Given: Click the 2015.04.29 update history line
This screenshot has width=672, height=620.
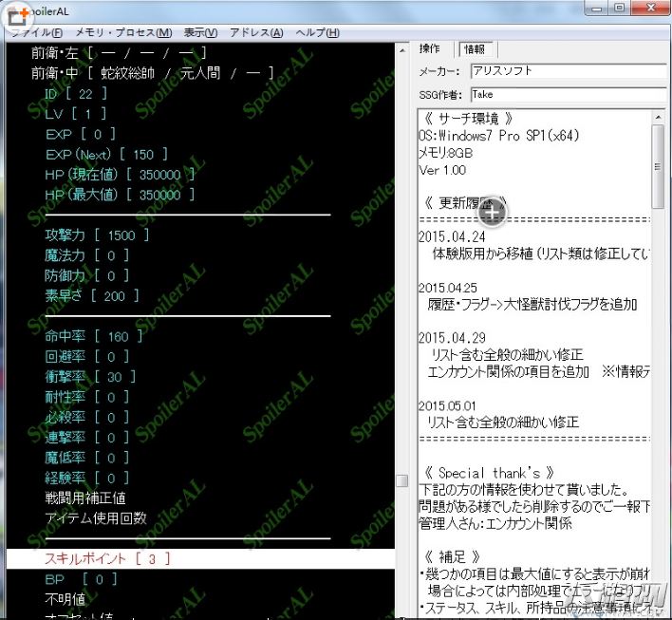Looking at the screenshot, I should 452,338.
